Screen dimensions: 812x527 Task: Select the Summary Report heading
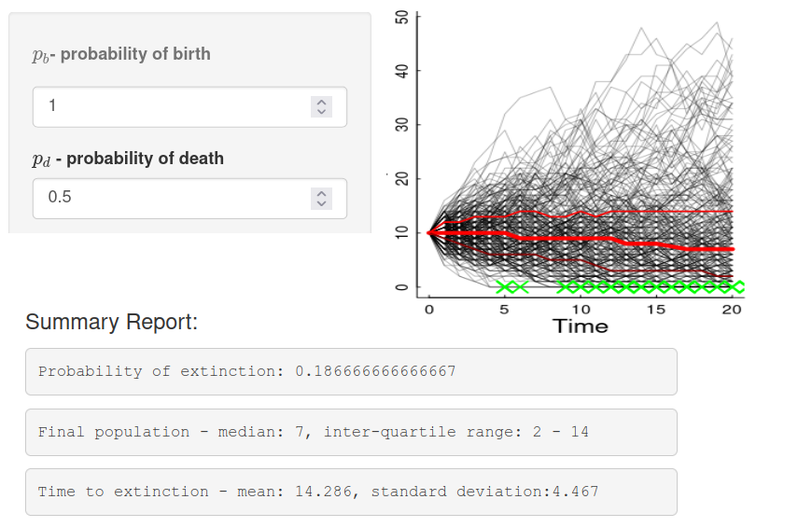(111, 322)
